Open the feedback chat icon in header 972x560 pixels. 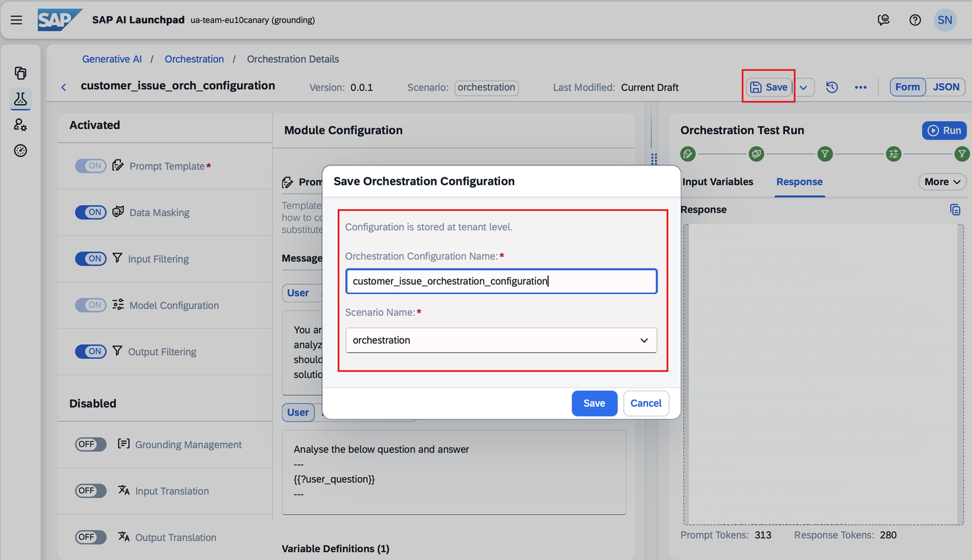tap(884, 20)
